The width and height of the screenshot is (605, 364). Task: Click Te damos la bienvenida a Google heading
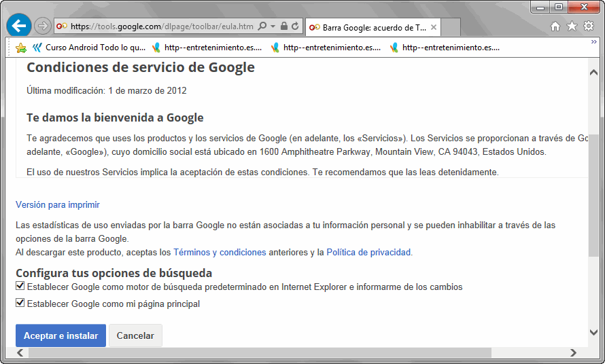115,117
